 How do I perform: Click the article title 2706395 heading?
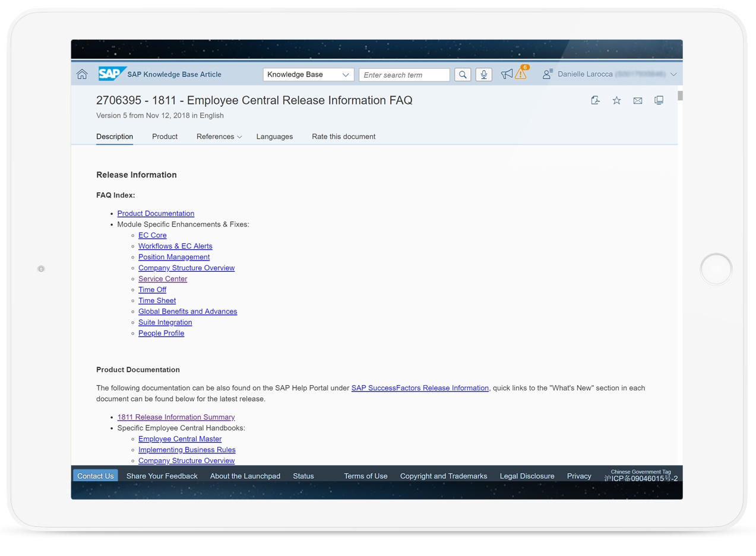pos(254,100)
